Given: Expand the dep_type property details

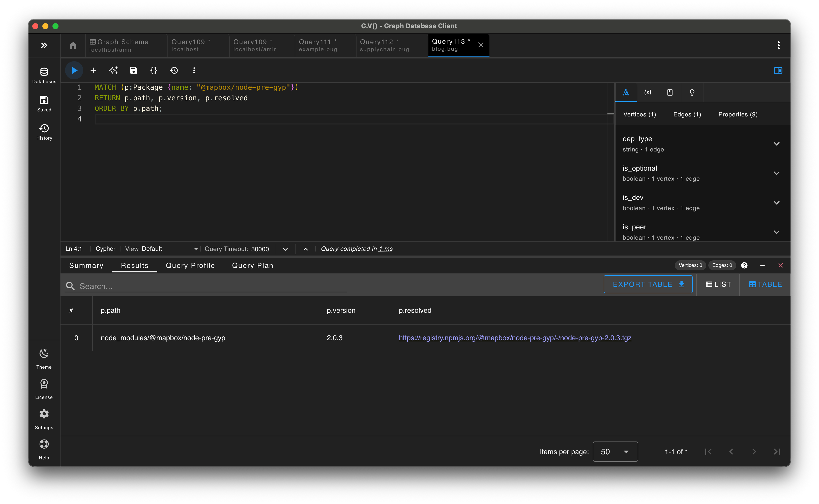Looking at the screenshot, I should coord(777,143).
